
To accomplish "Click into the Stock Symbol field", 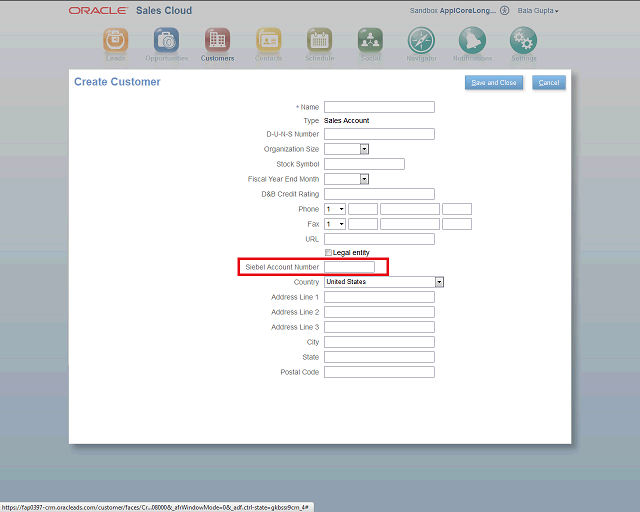I will point(364,164).
